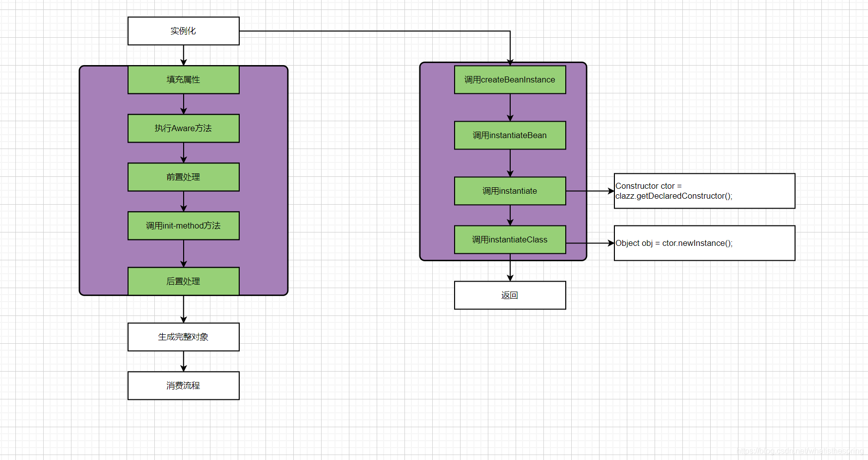Select the 填充属性 green node
The width and height of the screenshot is (868, 460).
coord(184,79)
